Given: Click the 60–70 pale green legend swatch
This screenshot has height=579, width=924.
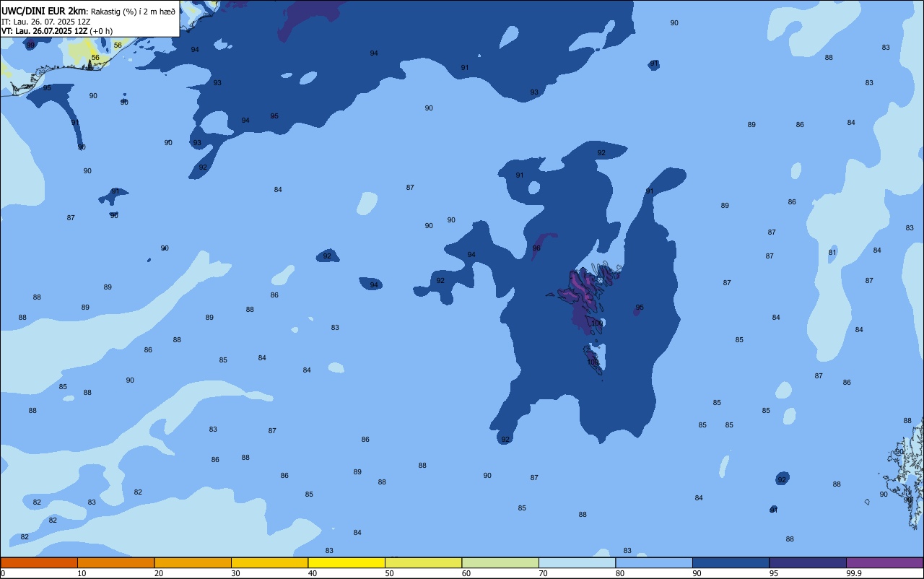Looking at the screenshot, I should 500,562.
